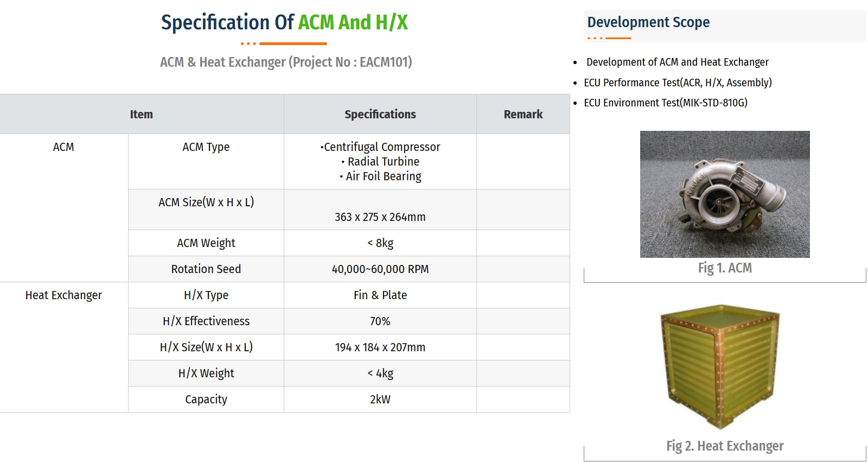Click the project number EACM101 subtitle
This screenshot has height=462, width=868.
point(286,62)
